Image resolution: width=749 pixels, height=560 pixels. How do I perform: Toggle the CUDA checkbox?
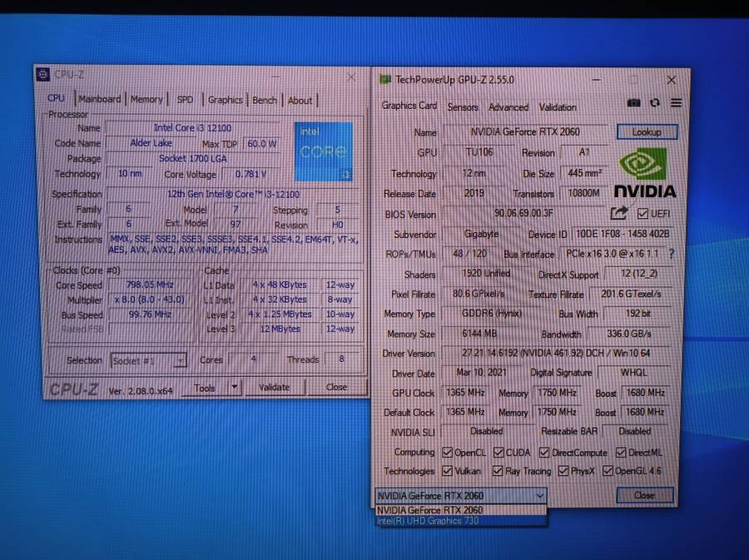499,453
